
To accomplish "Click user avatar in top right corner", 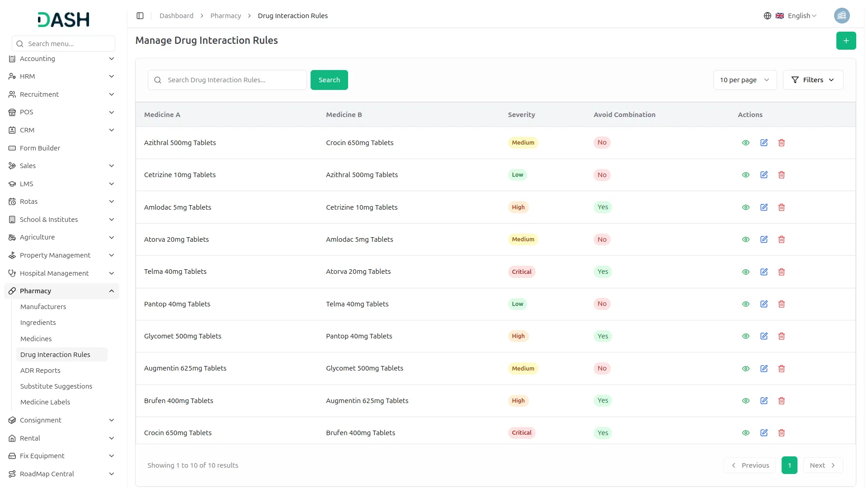I will coord(841,16).
